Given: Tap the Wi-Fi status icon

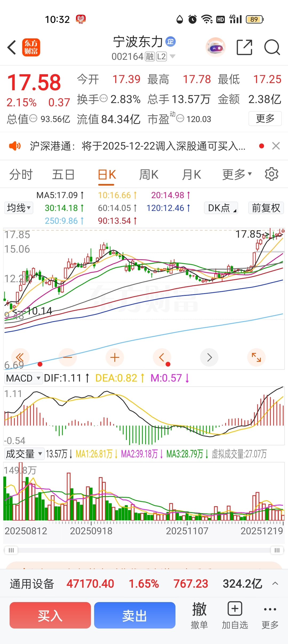Looking at the screenshot, I should click(x=207, y=19).
